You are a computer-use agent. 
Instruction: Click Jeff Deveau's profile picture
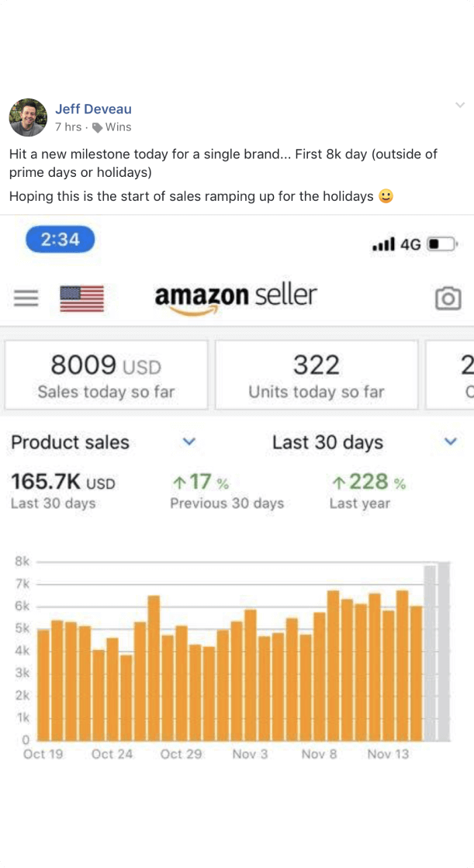28,117
